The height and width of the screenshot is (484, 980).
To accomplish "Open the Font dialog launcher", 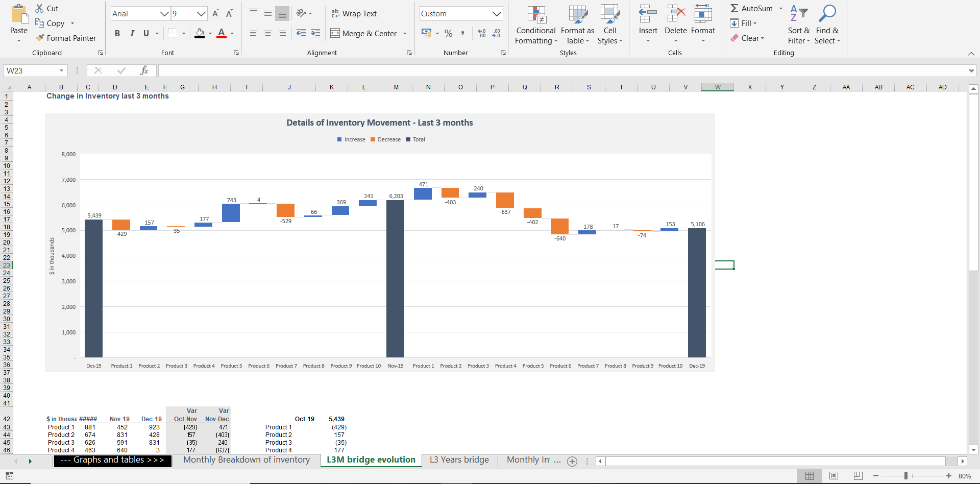I will tap(236, 53).
